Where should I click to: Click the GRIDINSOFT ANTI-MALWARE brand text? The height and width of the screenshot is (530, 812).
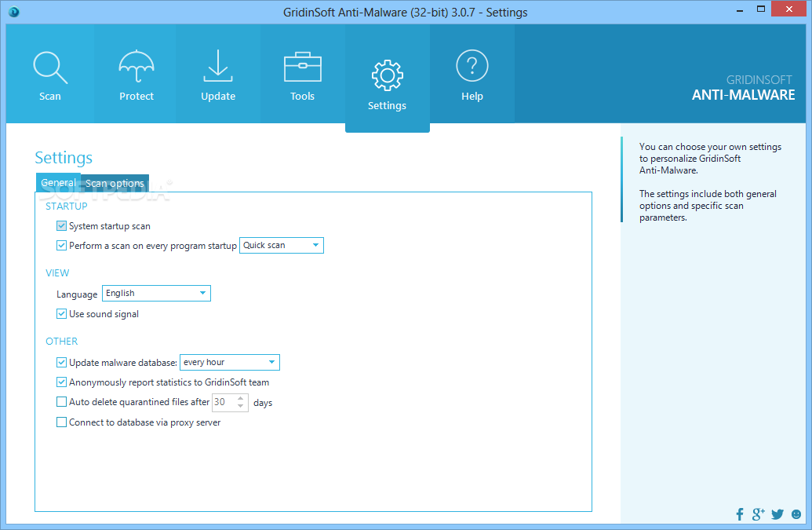click(743, 88)
